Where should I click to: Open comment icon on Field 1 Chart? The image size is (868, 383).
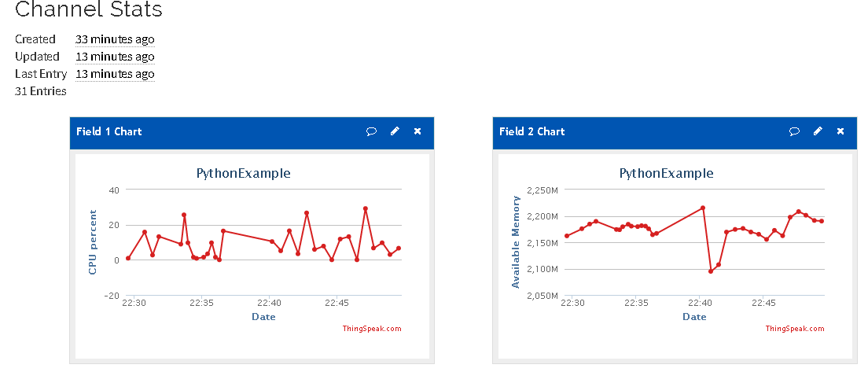[371, 131]
